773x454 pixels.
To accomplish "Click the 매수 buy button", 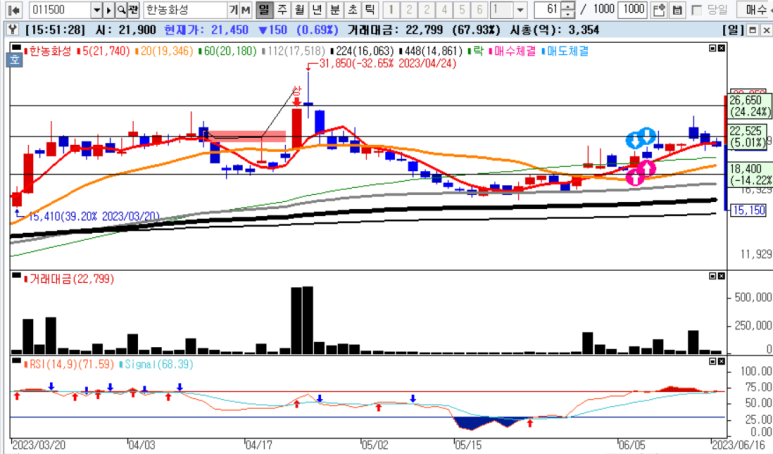I will [x=755, y=9].
